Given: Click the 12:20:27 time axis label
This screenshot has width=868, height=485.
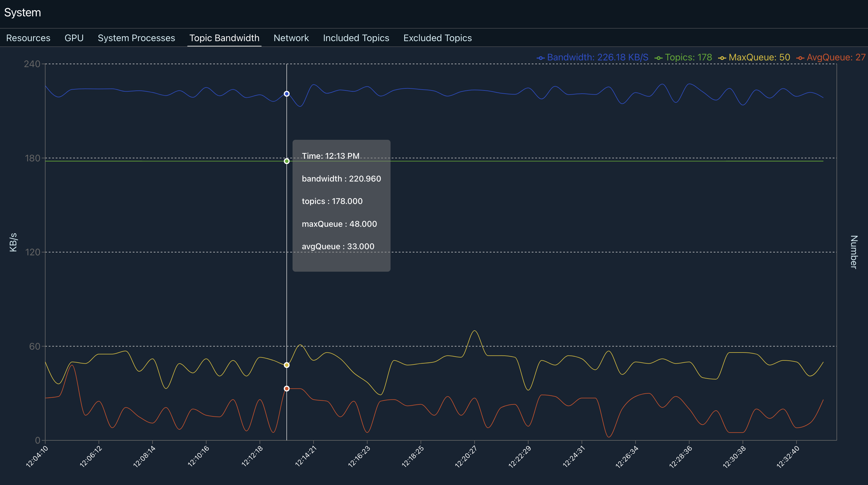Looking at the screenshot, I should coord(466,457).
